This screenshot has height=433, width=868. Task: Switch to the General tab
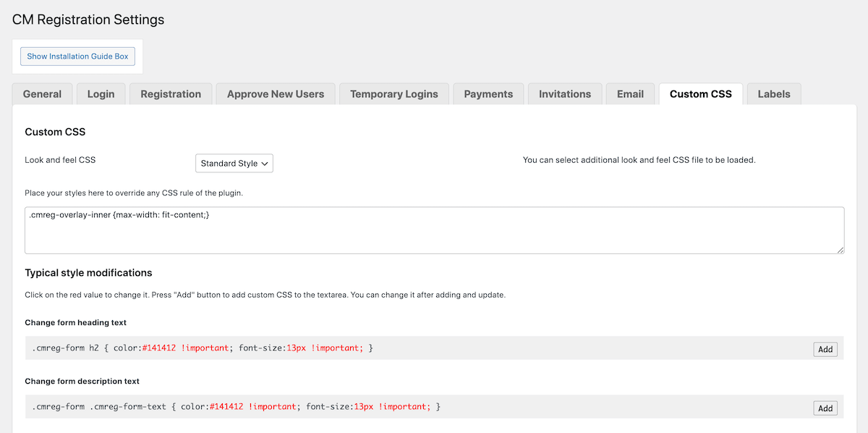(42, 94)
